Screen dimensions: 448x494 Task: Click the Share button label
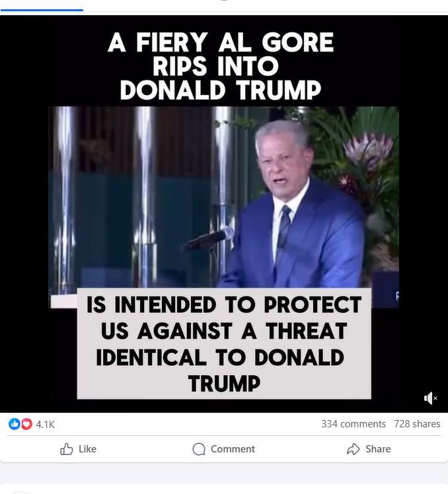(x=378, y=449)
